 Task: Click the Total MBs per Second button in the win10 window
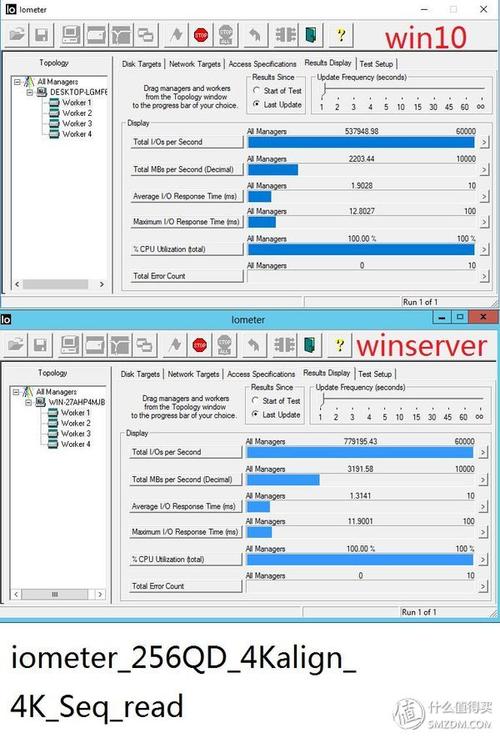click(187, 169)
